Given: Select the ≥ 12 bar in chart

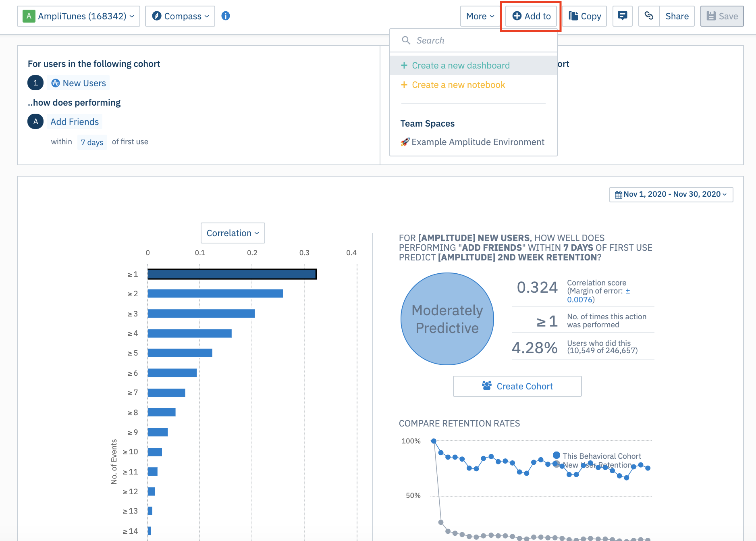Looking at the screenshot, I should pos(152,491).
